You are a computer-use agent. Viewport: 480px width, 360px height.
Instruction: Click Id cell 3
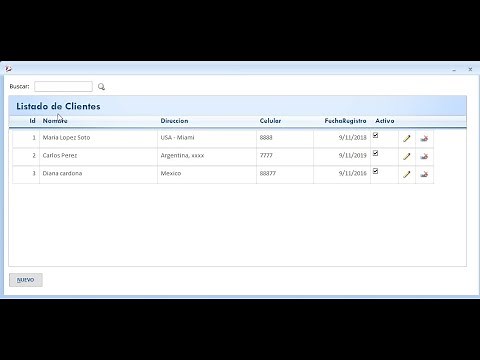pos(26,175)
